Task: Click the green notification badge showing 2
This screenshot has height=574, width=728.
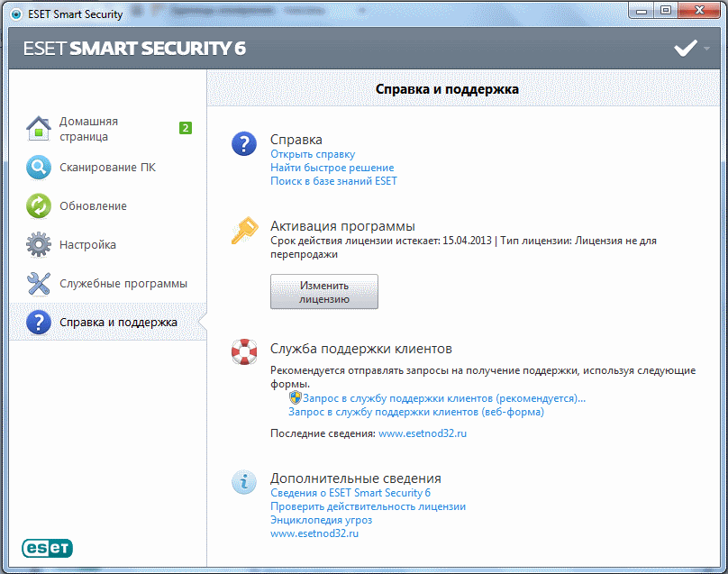Action: pyautogui.click(x=186, y=128)
